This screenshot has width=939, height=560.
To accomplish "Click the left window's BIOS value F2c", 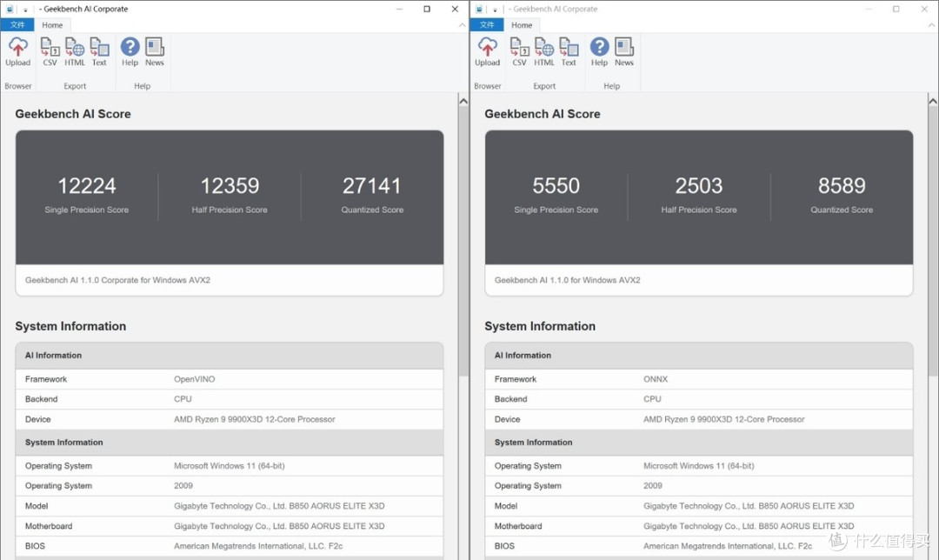I will tap(258, 546).
